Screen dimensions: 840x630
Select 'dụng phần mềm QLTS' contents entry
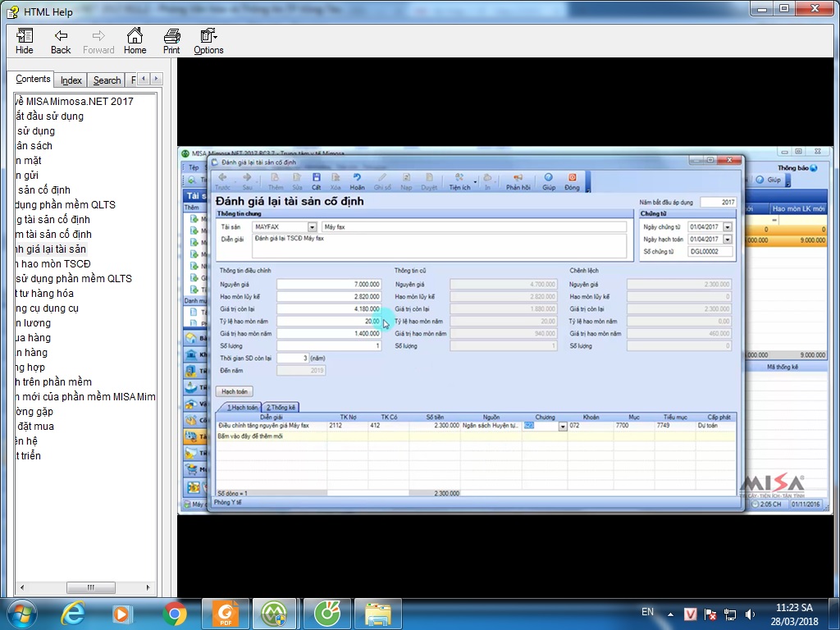tap(65, 204)
